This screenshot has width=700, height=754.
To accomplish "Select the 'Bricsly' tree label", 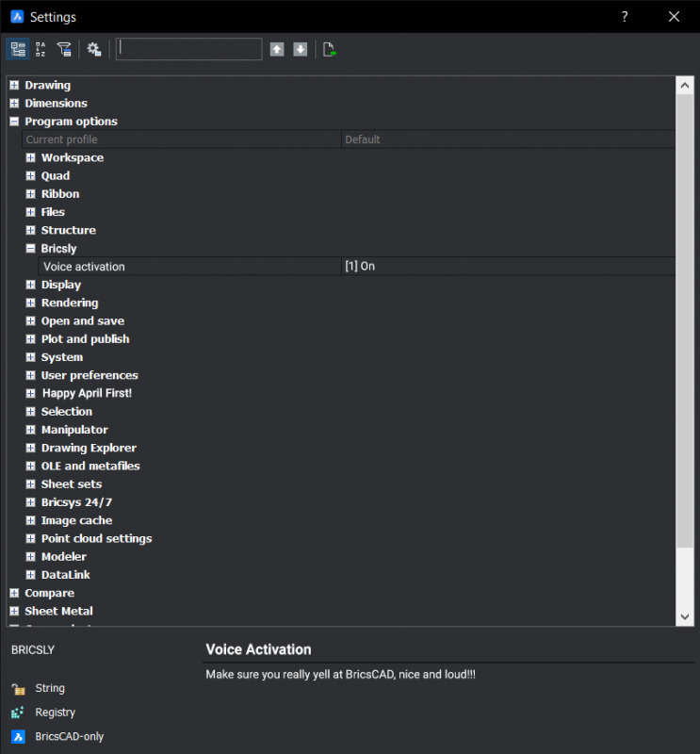I will click(x=58, y=249).
